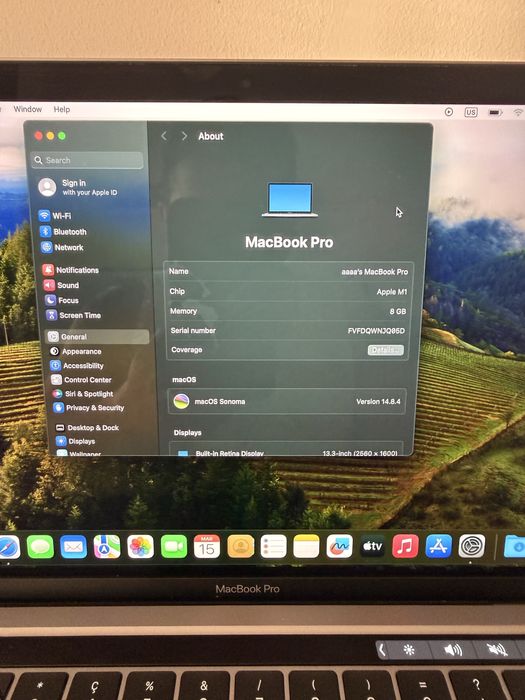This screenshot has height=700, width=525.
Task: Click the 8 GB memory value
Action: [398, 311]
